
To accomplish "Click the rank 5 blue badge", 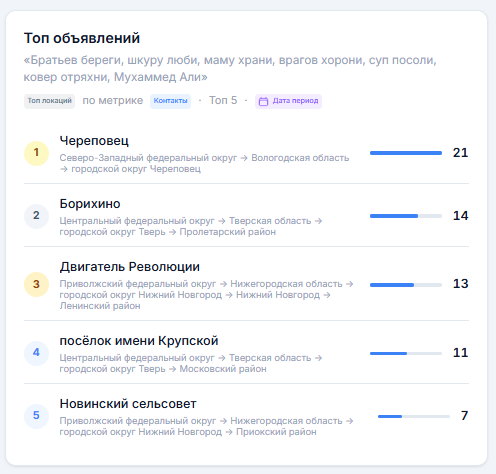I will (x=36, y=416).
